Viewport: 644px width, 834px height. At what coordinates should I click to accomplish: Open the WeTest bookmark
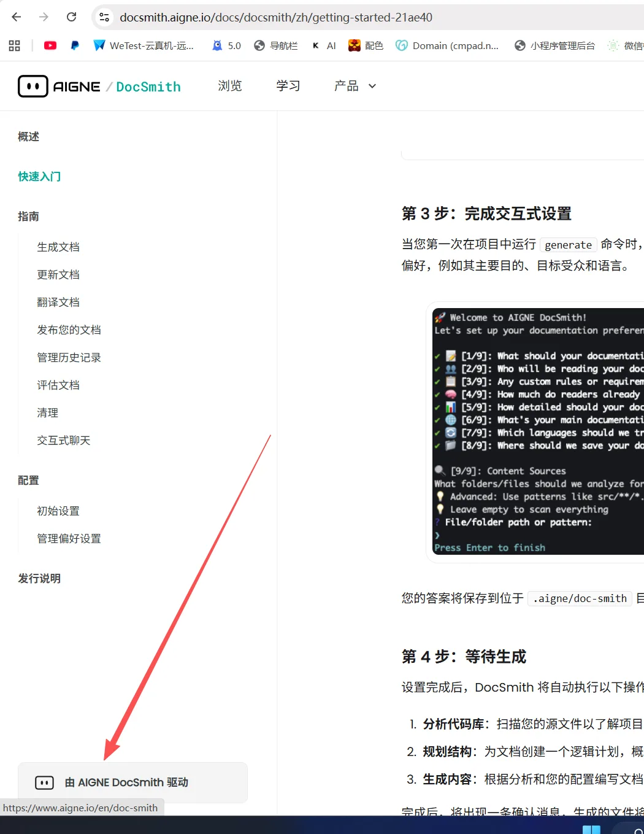[x=144, y=45]
